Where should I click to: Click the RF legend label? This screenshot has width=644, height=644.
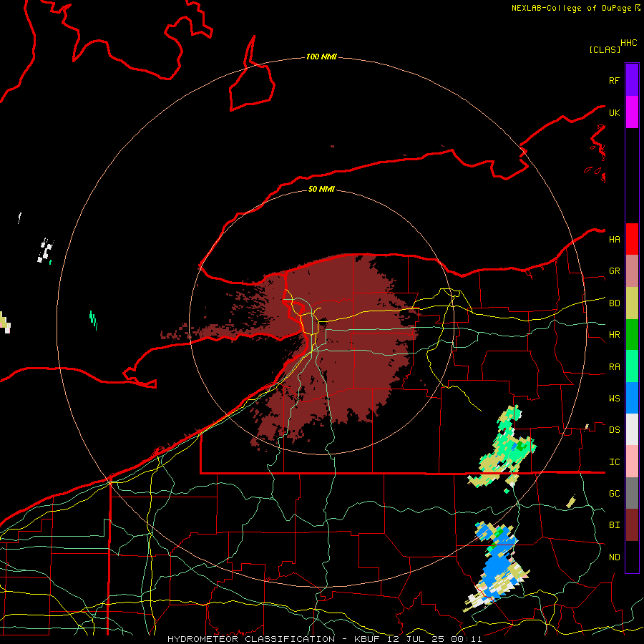tap(614, 80)
